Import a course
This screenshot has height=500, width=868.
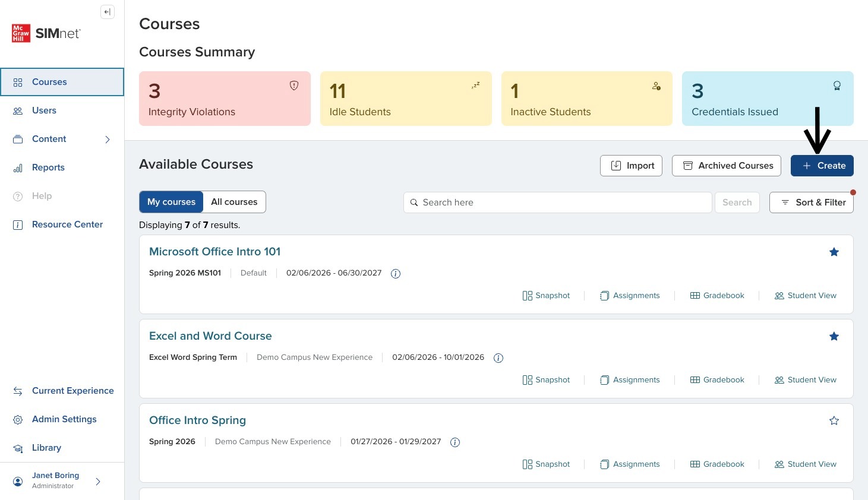tap(632, 166)
